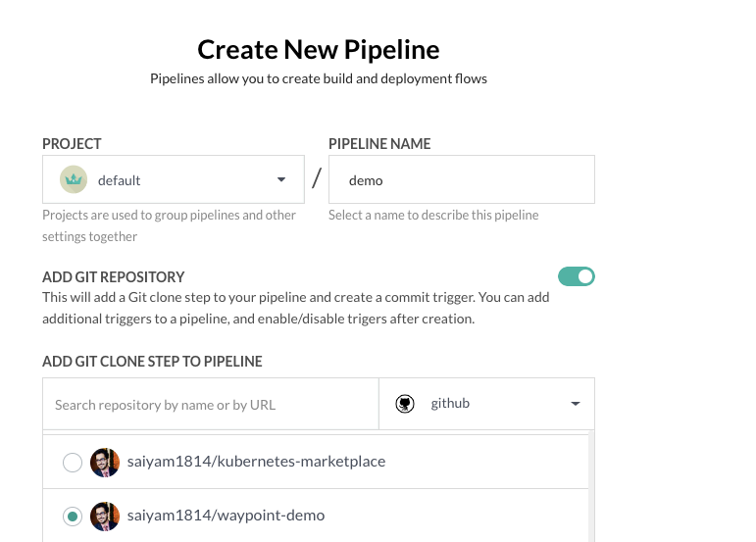Click the github provider label text
Image resolution: width=756 pixels, height=542 pixels.
click(450, 404)
